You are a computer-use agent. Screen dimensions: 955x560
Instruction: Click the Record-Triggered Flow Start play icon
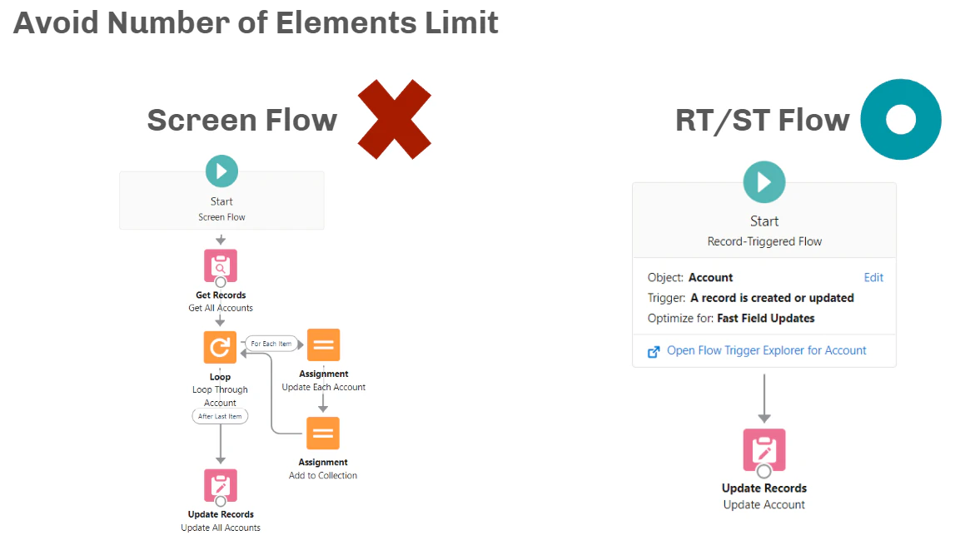point(764,182)
